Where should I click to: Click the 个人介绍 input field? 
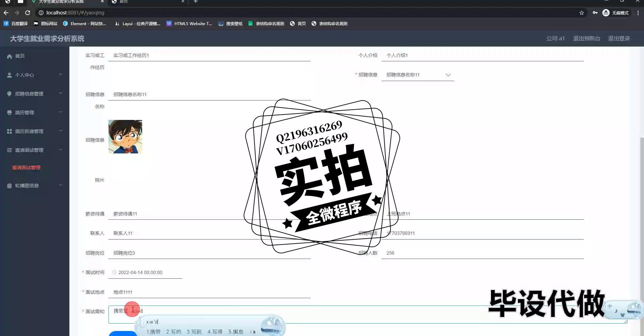point(482,55)
